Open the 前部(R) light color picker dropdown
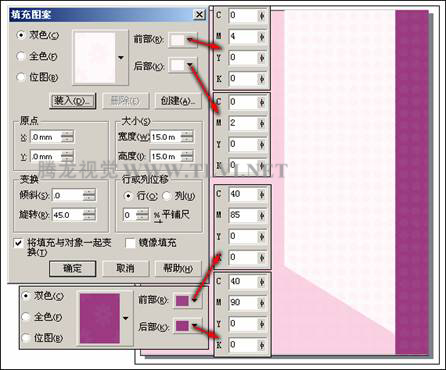The image size is (446, 370). coord(183,40)
